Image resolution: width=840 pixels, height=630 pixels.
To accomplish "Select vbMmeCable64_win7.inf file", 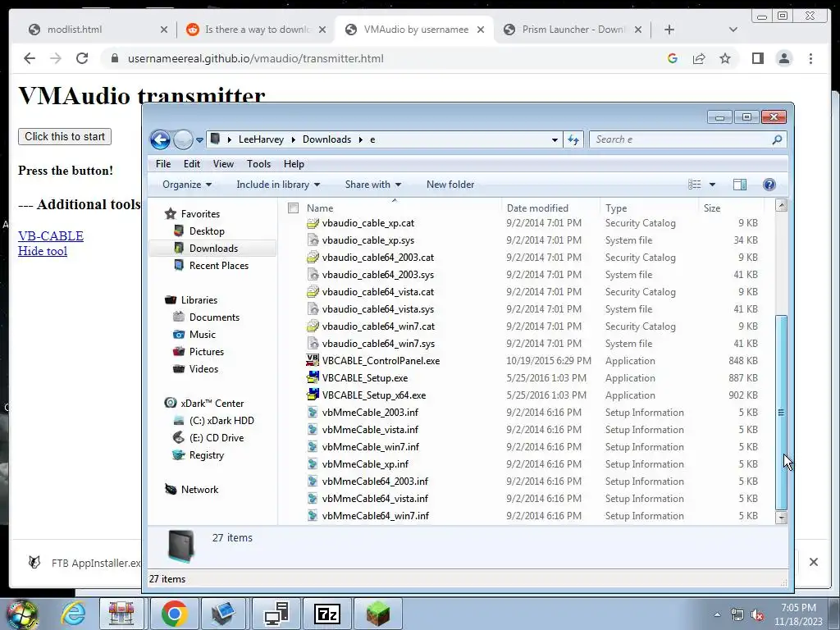I will (376, 516).
